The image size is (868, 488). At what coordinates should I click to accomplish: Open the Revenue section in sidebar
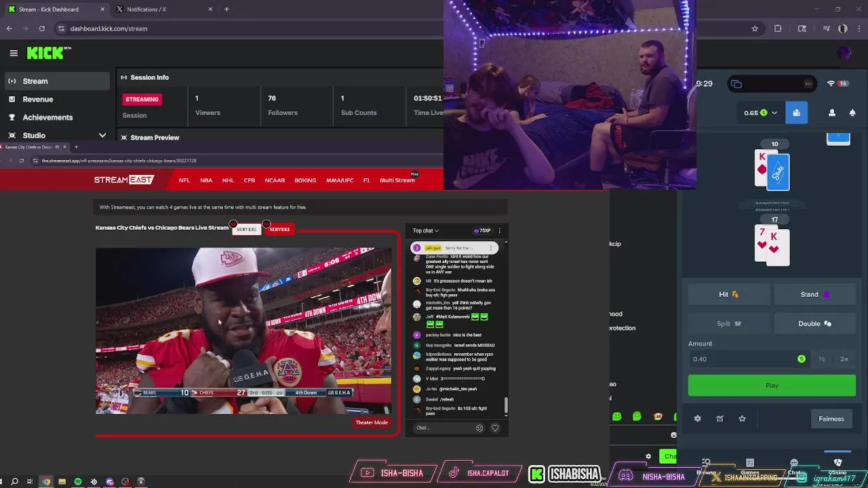(56, 99)
